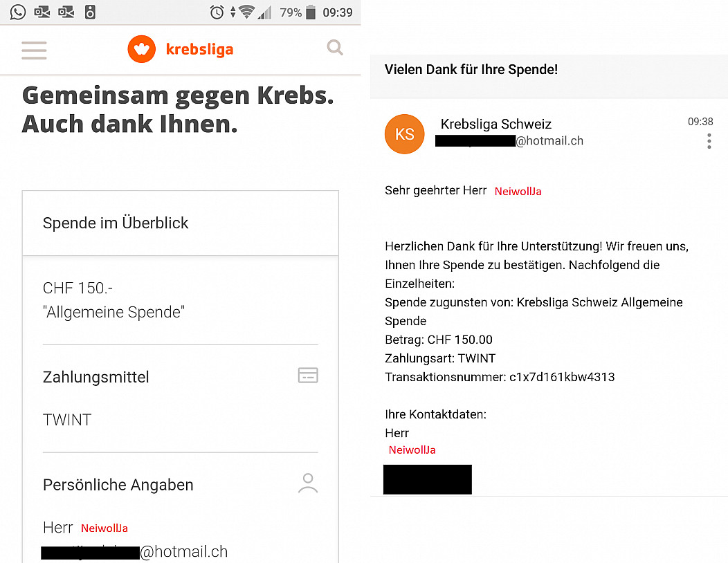Screen dimensions: 728x563
Task: Select the transaction number c1x7d161kbw4313
Action: [562, 377]
